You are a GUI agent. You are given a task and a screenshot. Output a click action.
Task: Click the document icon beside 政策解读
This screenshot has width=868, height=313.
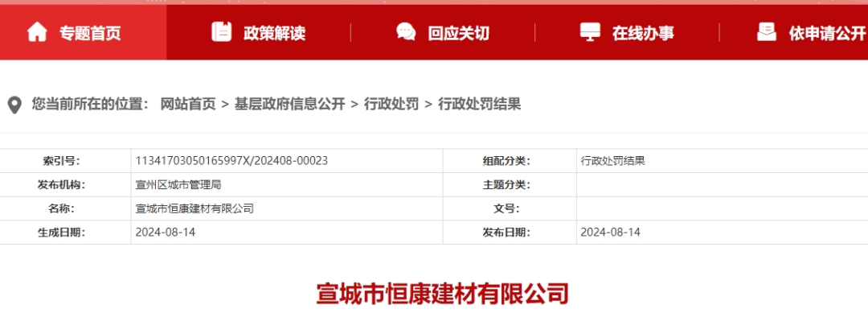[x=222, y=31]
